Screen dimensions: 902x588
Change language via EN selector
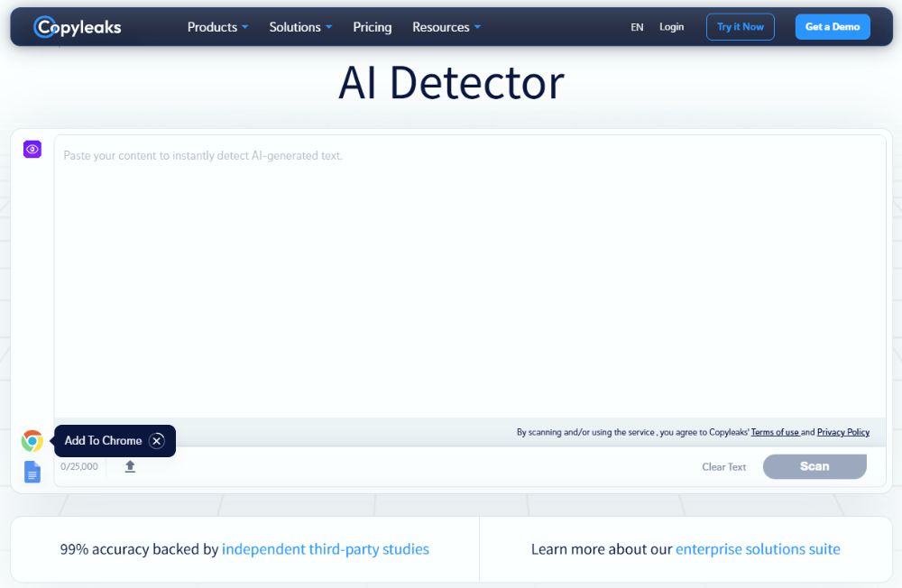click(637, 27)
